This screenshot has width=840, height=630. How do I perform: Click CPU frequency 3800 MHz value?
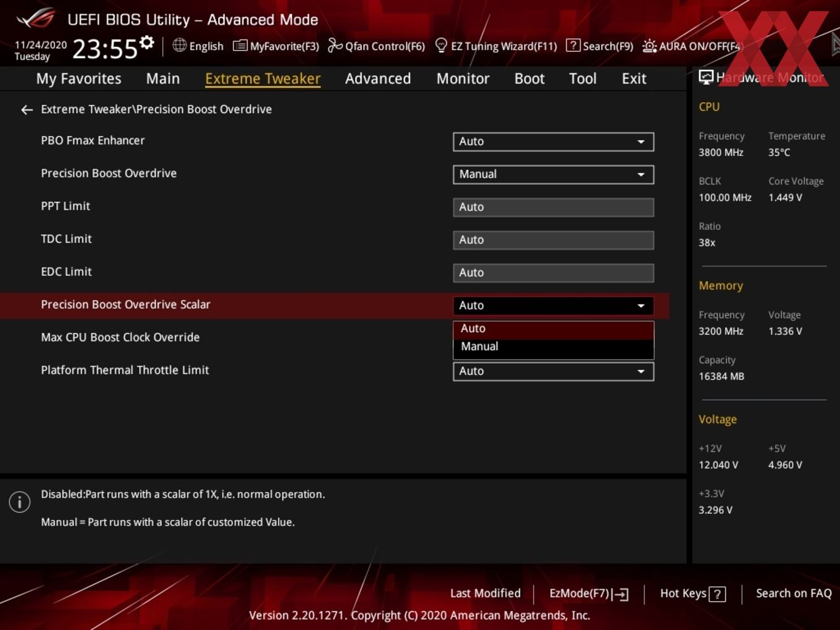point(721,153)
